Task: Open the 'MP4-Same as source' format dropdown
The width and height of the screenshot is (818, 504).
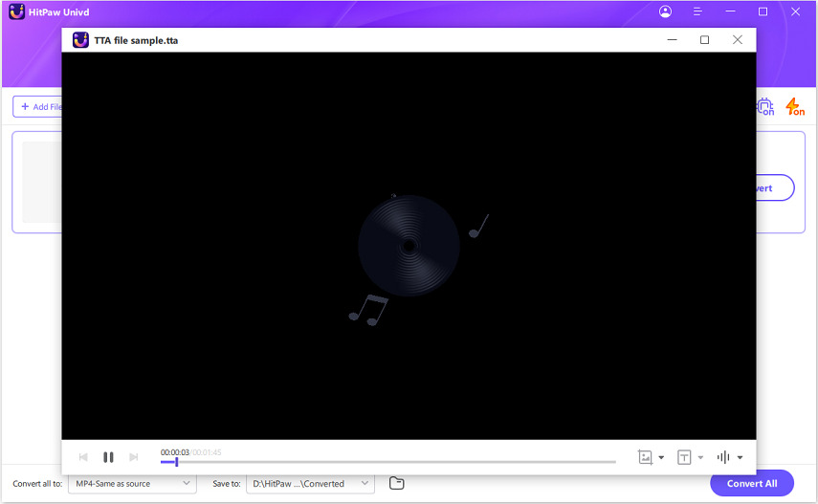Action: coord(132,484)
